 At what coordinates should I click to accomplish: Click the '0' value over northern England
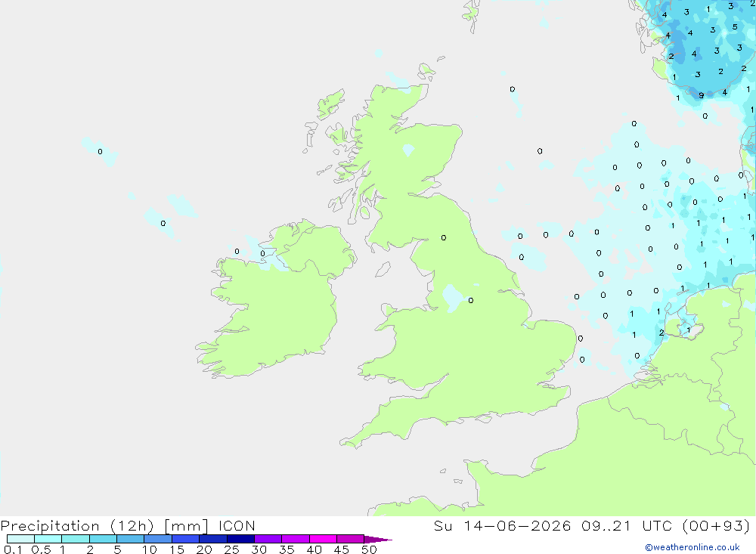click(x=444, y=238)
